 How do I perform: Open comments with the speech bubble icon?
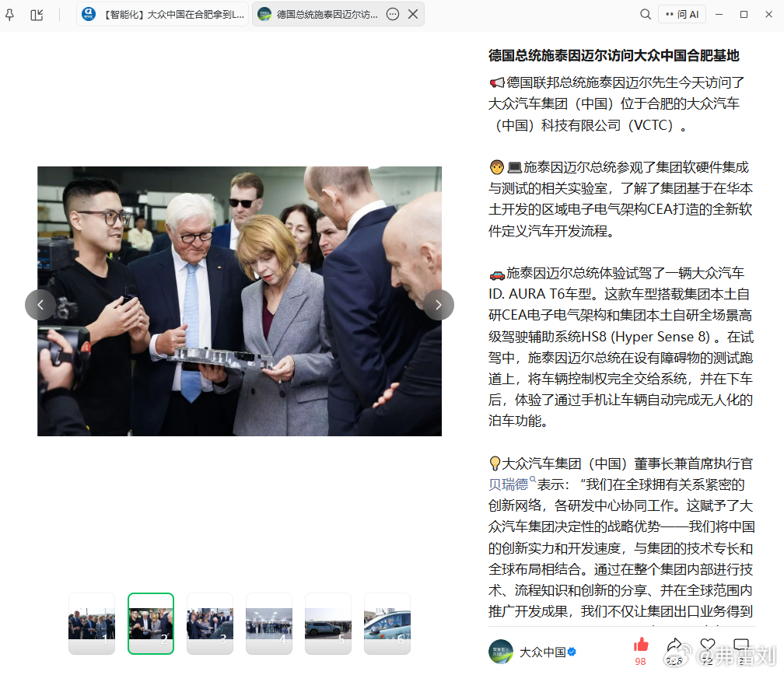(x=741, y=645)
